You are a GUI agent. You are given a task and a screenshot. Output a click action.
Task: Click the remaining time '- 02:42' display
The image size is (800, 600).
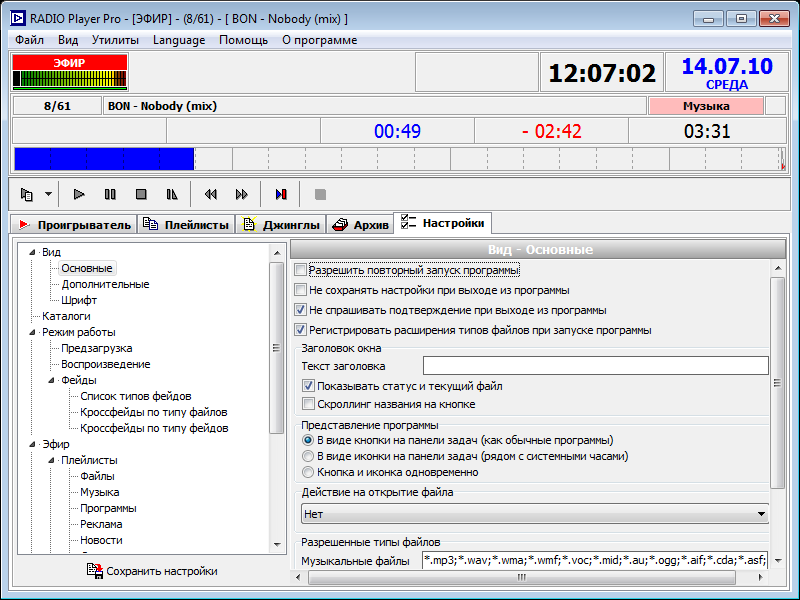[552, 131]
